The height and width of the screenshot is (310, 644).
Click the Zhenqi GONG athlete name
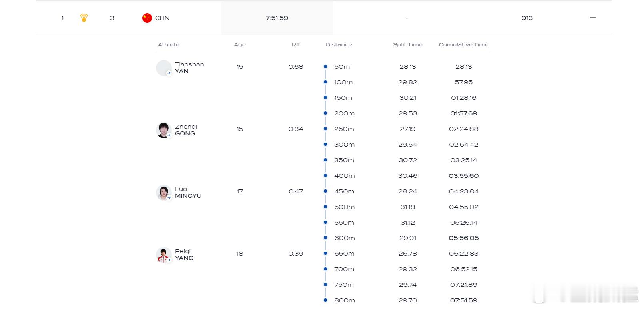(186, 130)
